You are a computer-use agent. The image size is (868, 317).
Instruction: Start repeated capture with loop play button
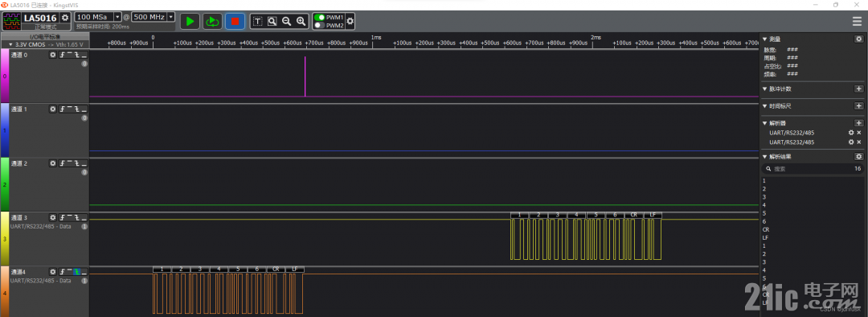212,21
